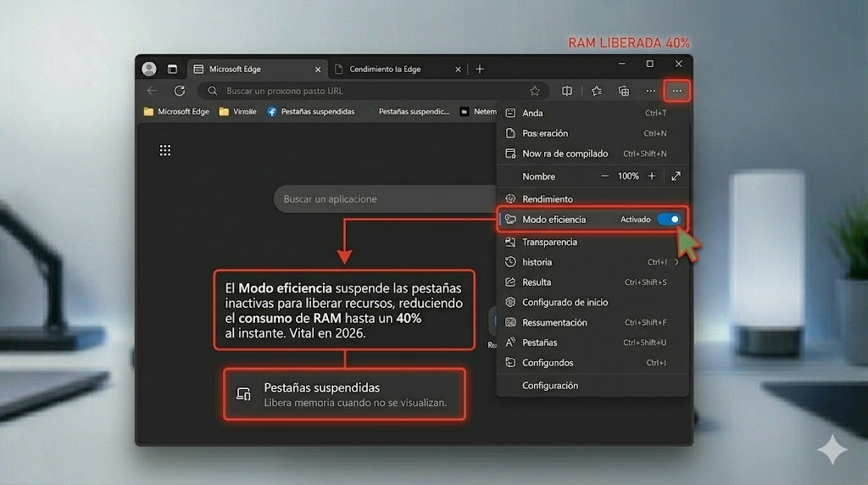The width and height of the screenshot is (868, 485).
Task: Click the Activado status label
Action: (x=636, y=220)
